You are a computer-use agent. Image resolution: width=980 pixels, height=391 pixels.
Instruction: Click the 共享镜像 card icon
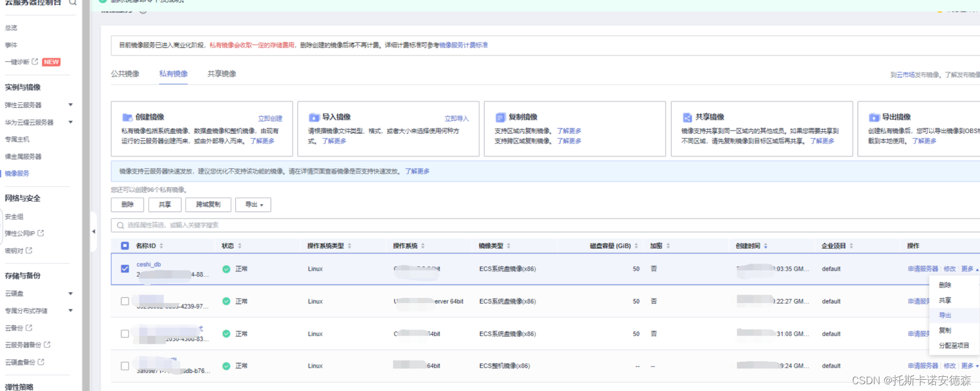[x=687, y=117]
